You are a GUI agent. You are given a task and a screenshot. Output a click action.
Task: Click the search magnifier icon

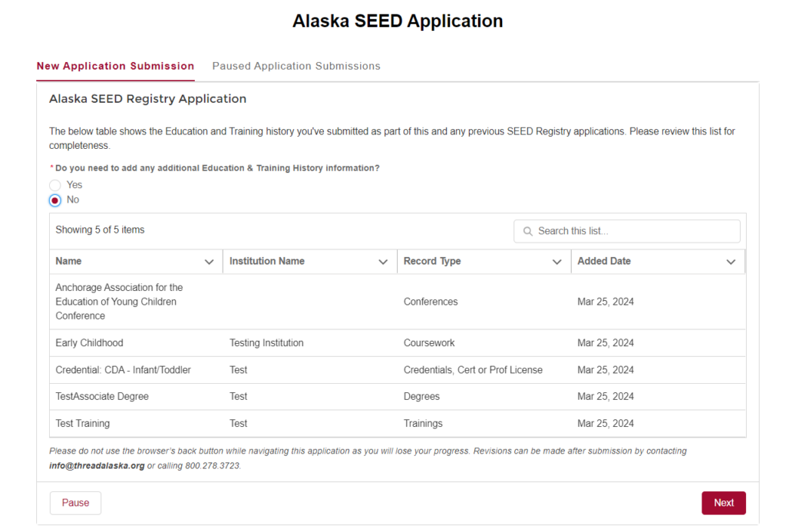528,231
